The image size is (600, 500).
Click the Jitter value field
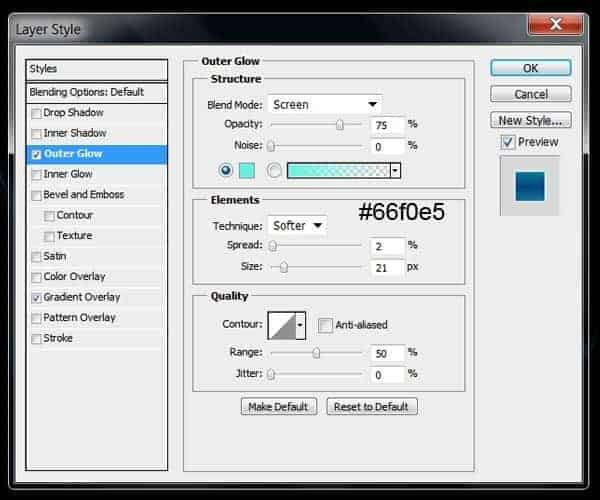point(387,375)
